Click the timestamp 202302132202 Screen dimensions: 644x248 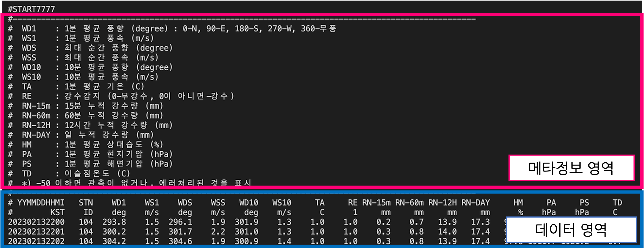[x=36, y=241]
